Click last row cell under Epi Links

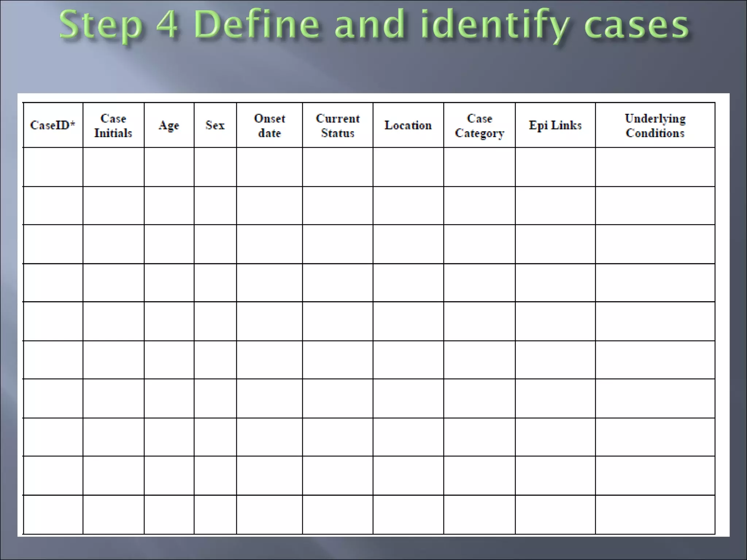pyautogui.click(x=555, y=514)
